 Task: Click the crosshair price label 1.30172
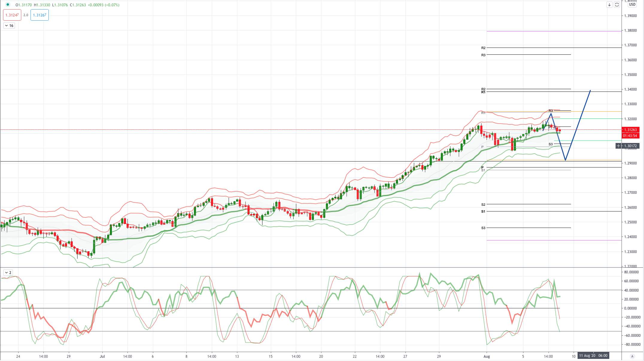(631, 146)
